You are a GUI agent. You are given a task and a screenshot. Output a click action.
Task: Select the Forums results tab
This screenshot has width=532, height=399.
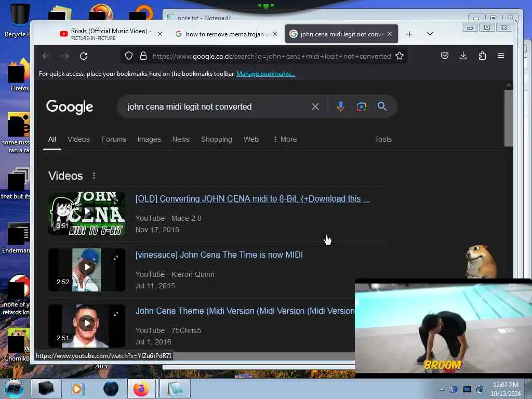pos(114,139)
